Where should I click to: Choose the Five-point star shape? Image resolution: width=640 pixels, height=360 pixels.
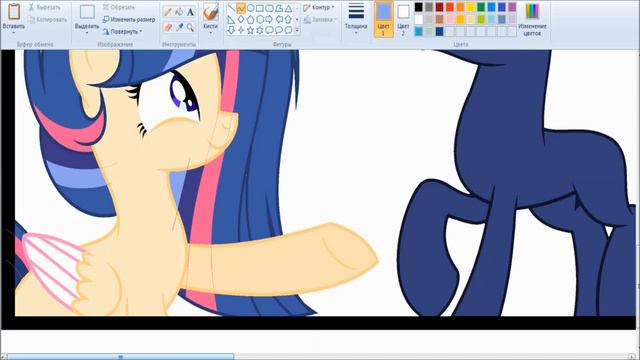[250, 30]
